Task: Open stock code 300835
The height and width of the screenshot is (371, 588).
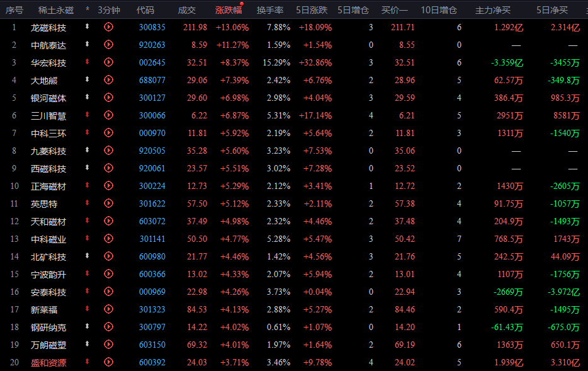Action: (x=152, y=27)
